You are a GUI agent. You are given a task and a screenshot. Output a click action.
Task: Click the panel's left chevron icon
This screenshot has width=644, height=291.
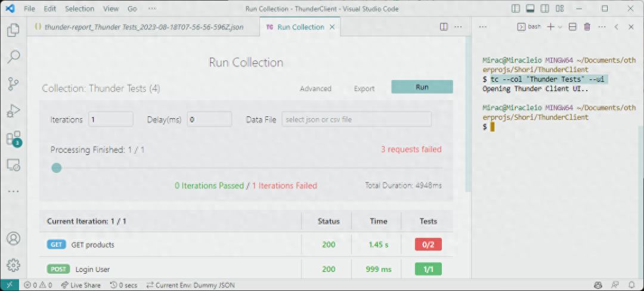[x=617, y=27]
